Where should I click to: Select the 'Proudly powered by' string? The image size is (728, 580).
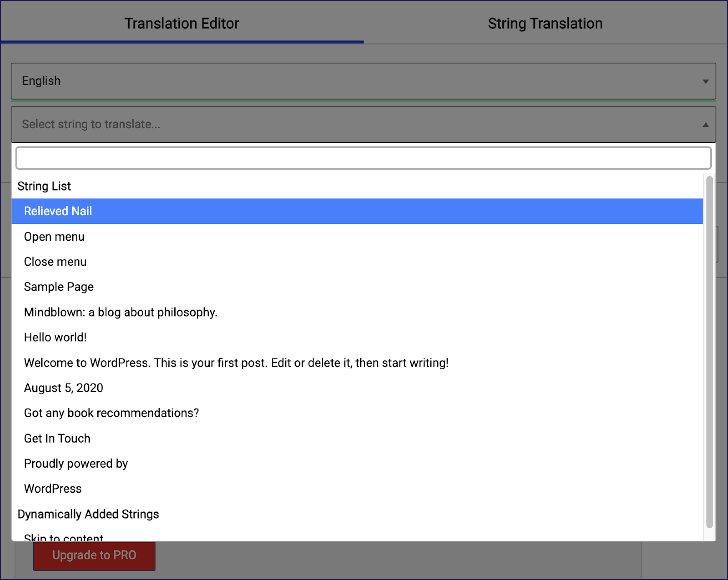tap(357, 463)
